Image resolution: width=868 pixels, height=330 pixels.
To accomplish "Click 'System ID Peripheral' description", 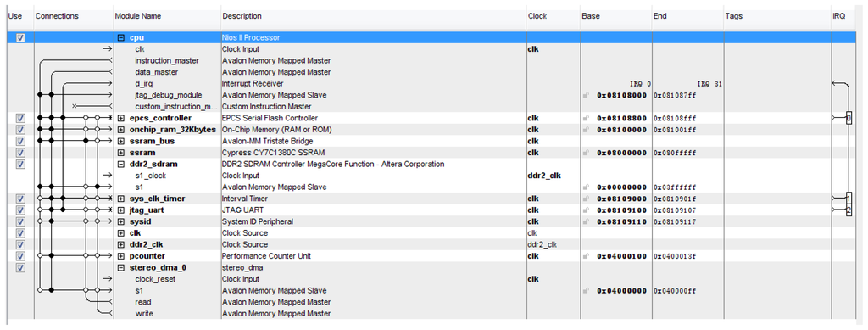I will [258, 222].
